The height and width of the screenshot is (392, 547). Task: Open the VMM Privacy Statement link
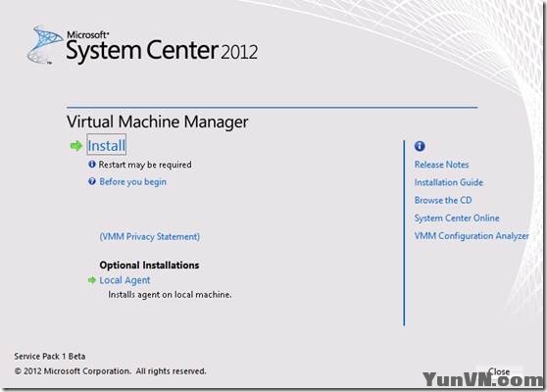coord(150,236)
